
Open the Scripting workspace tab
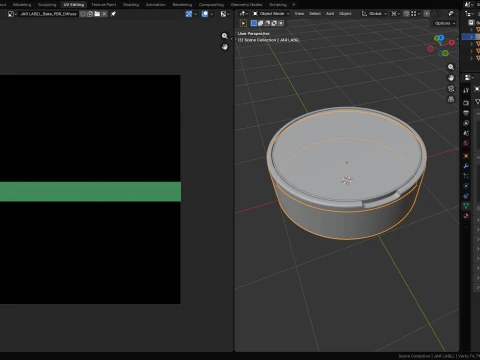click(278, 5)
